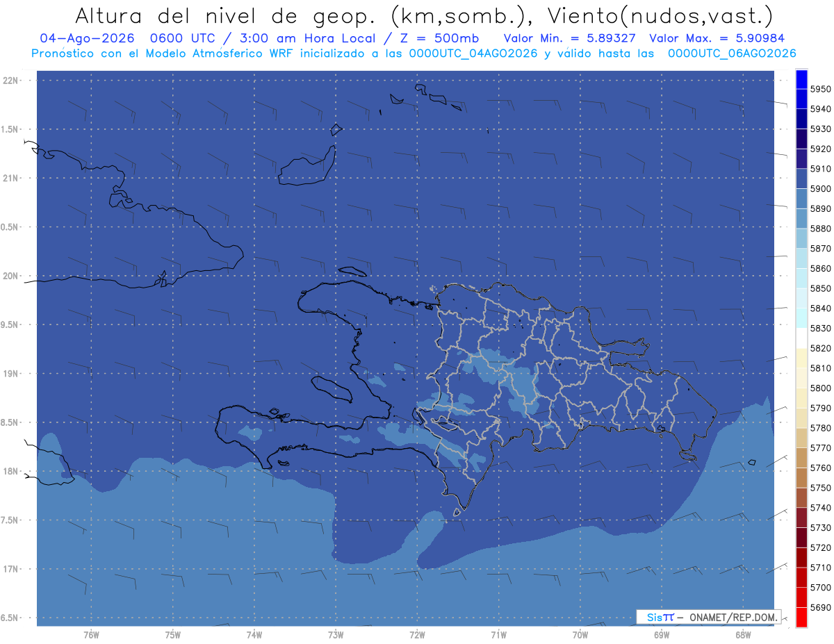This screenshot has height=644, width=834.
Task: Click the '5880' legend value
Action: (x=820, y=229)
